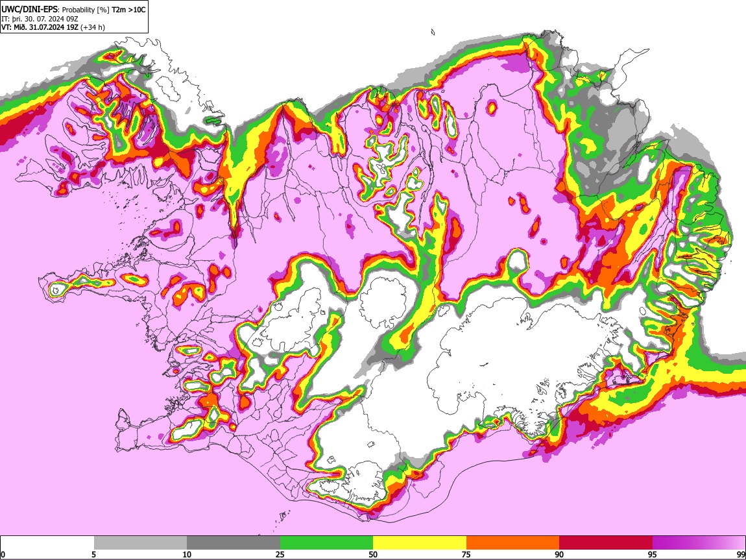The image size is (746, 560).
Task: Click the green 25-50% legend swatch
Action: point(326,543)
